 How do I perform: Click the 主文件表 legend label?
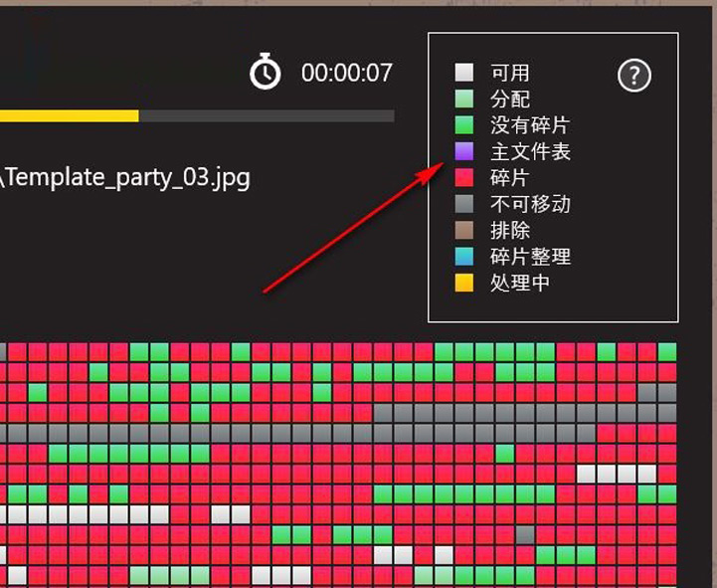[x=530, y=151]
